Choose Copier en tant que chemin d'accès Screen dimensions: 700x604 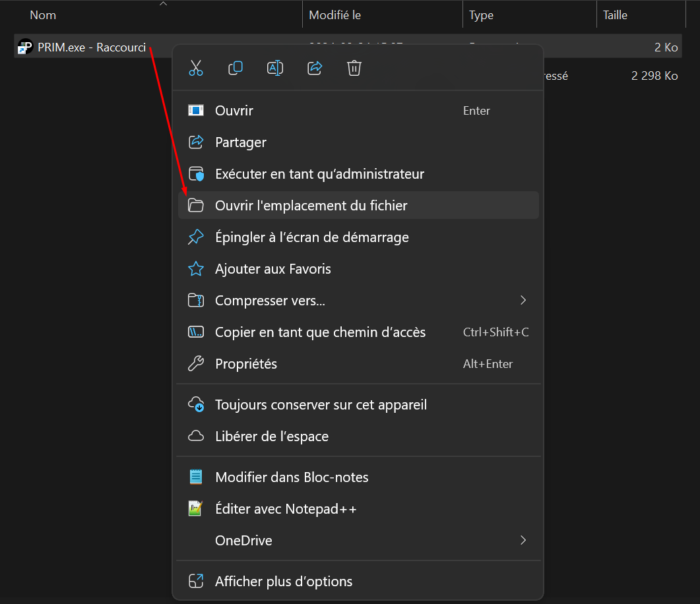[320, 332]
